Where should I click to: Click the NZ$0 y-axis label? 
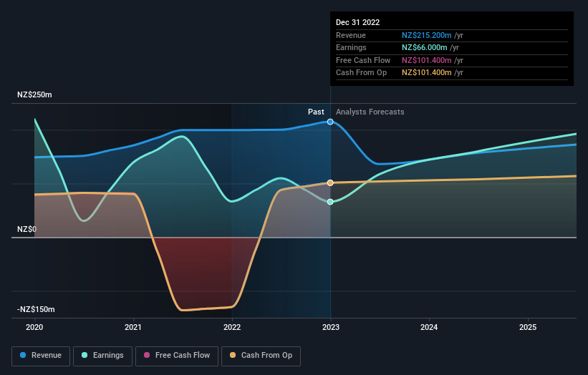pos(26,229)
